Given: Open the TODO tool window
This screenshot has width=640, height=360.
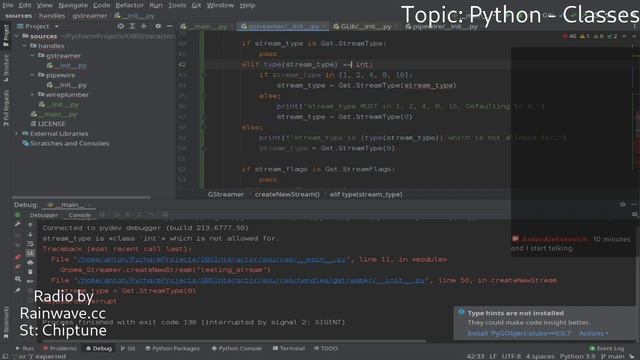Looking at the screenshot, I should coord(326,349).
